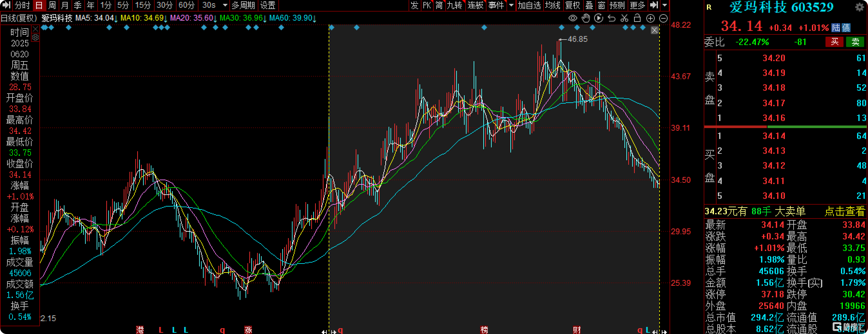Toggle the 连板 indicator button
Screen dimensions: 868x334
[x=476, y=5]
